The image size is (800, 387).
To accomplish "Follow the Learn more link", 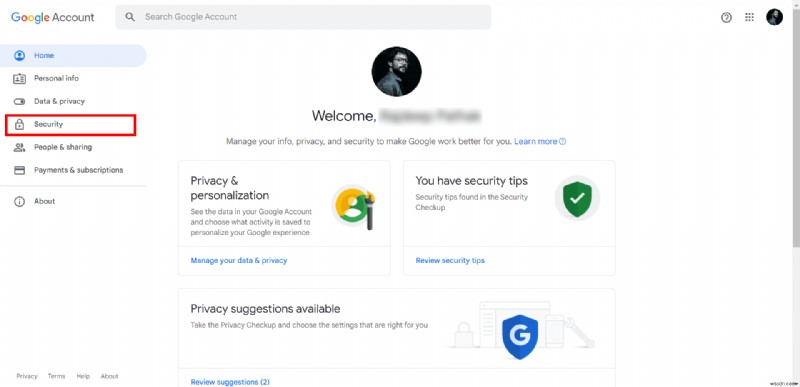I will pos(535,141).
